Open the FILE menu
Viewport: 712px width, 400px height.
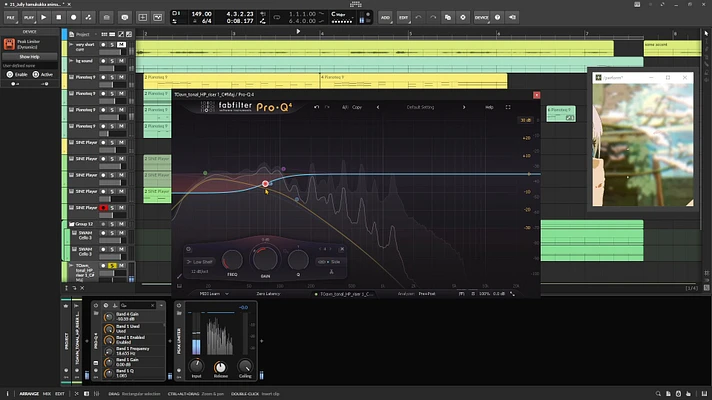pos(10,17)
